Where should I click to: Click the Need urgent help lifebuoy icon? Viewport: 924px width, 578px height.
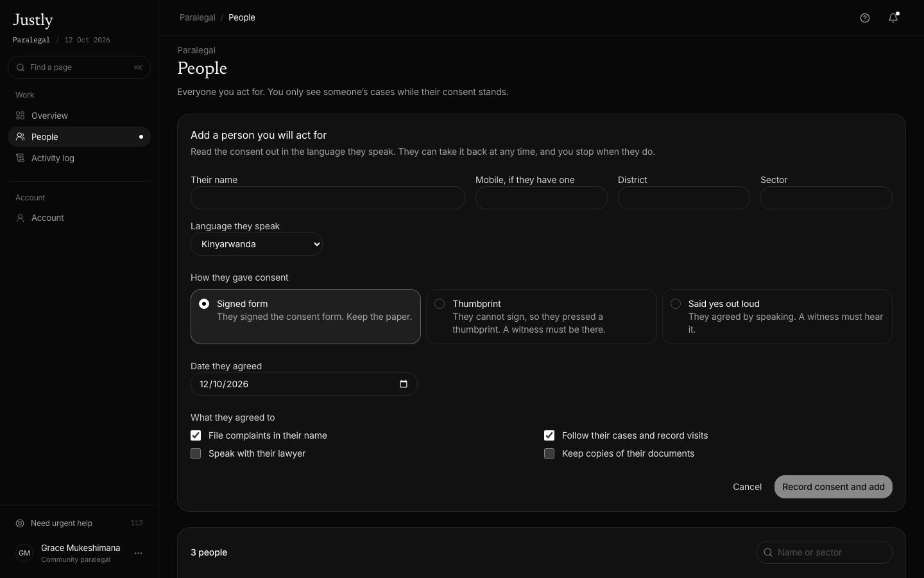tap(20, 523)
